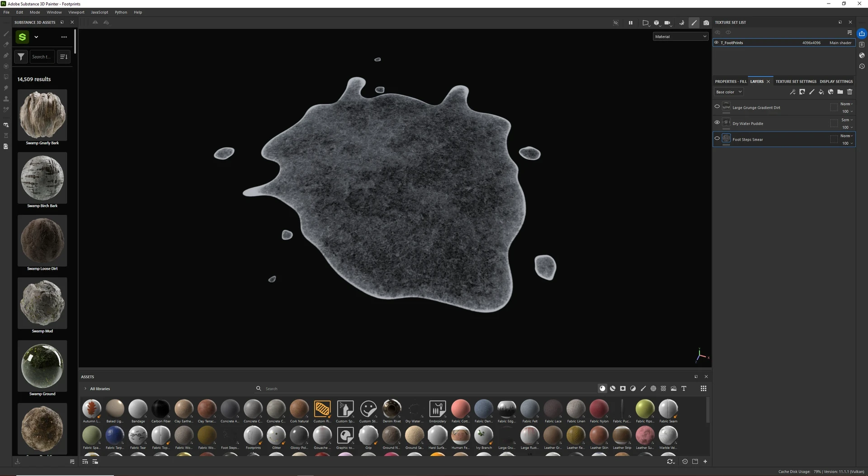Toggle visibility of Foot Steps Smear layer

[x=717, y=138]
